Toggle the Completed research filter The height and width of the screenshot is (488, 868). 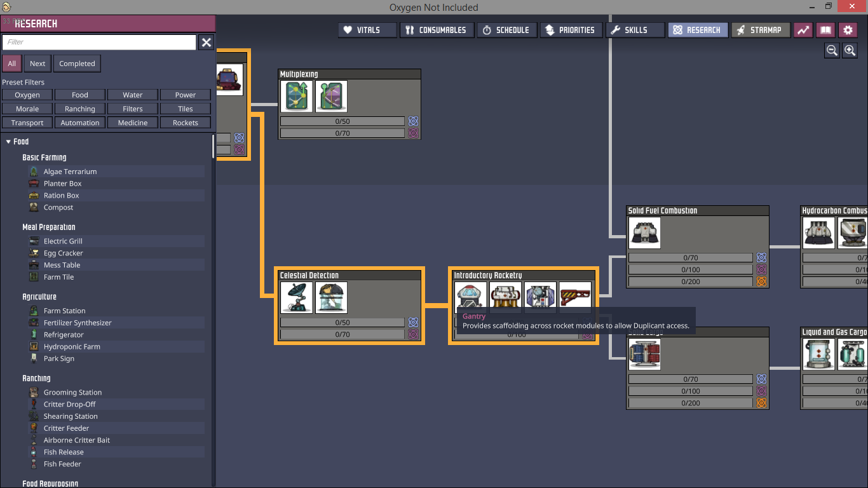pos(77,64)
